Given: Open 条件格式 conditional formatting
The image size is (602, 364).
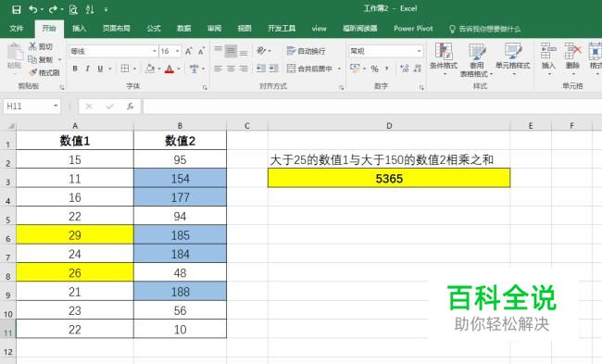Looking at the screenshot, I should tap(444, 58).
